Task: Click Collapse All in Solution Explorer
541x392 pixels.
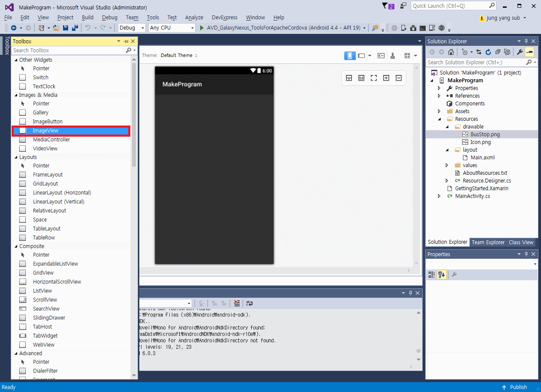Action: coord(498,52)
